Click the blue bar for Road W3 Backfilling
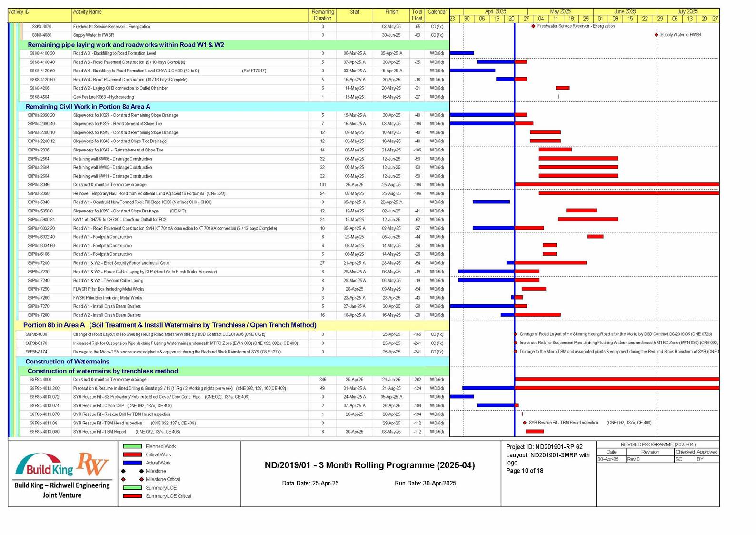This screenshot has height=535, width=756. click(462, 53)
